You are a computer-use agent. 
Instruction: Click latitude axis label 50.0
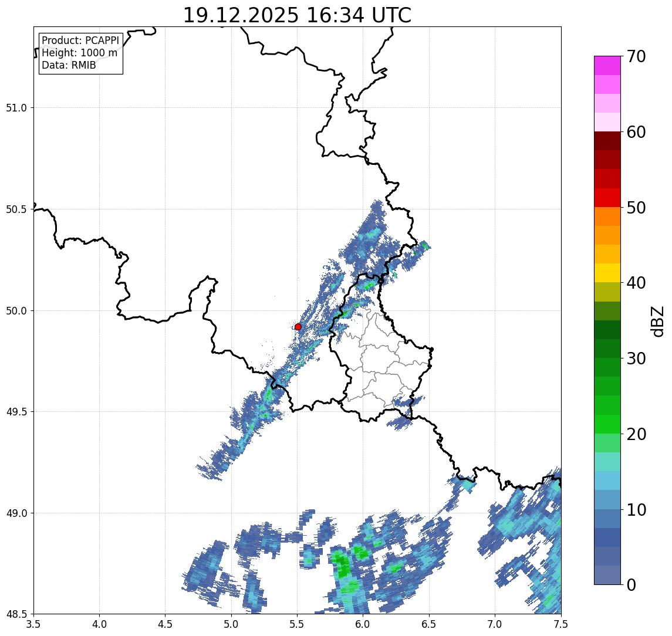pos(16,310)
